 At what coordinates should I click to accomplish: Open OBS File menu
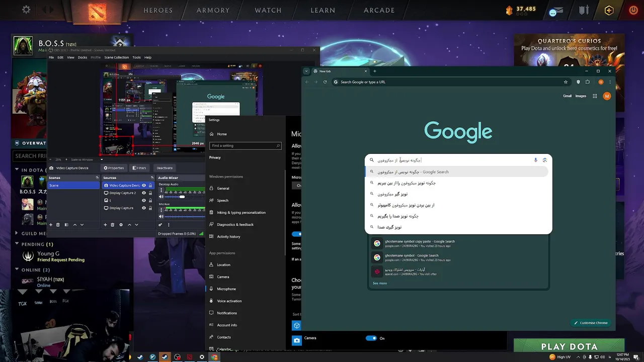click(51, 57)
